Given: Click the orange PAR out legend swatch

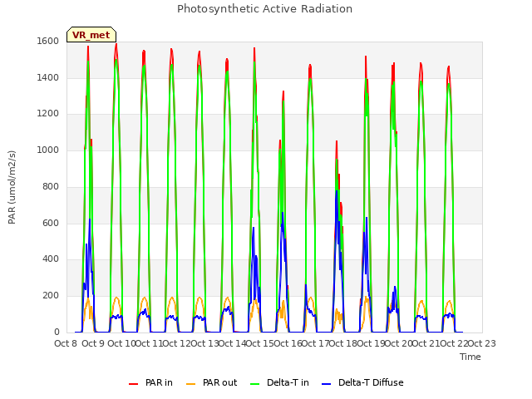Looking at the screenshot, I should click(191, 383).
